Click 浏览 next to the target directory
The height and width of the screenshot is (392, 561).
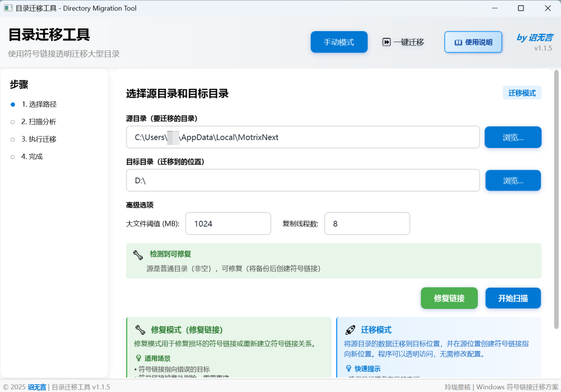pos(513,180)
